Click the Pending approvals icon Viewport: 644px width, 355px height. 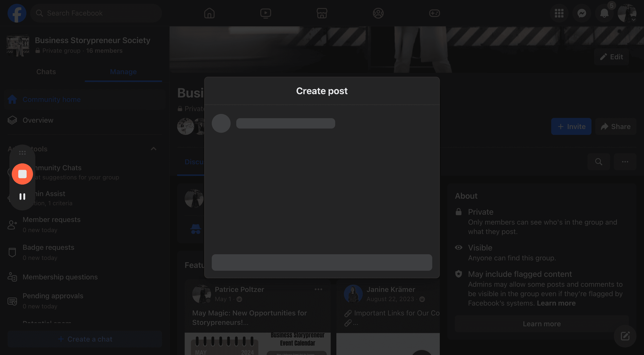click(12, 301)
